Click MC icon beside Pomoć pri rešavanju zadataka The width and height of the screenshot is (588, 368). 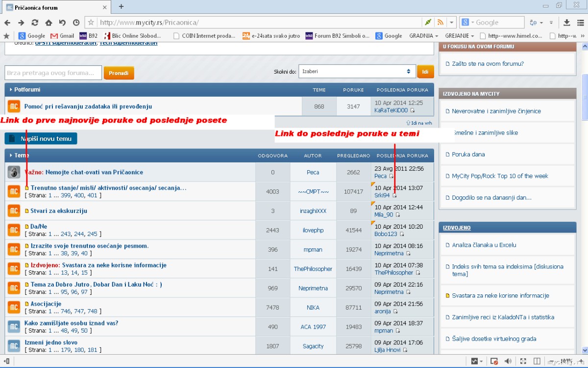click(x=14, y=106)
